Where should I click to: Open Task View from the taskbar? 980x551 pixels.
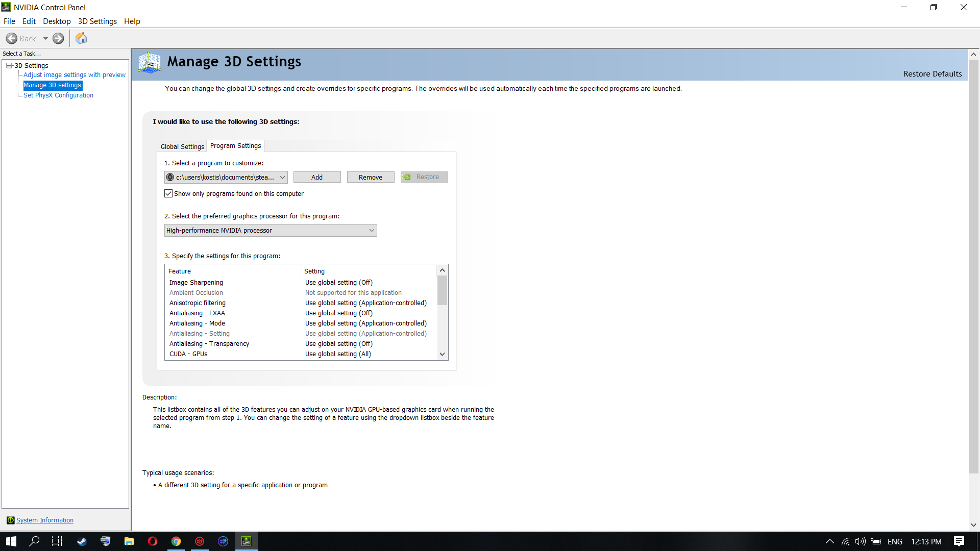[57, 541]
